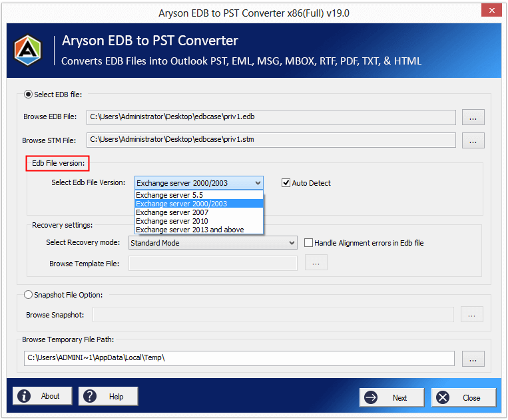Select the 'Select EDB file' radio button
The height and width of the screenshot is (420, 508).
(x=28, y=95)
